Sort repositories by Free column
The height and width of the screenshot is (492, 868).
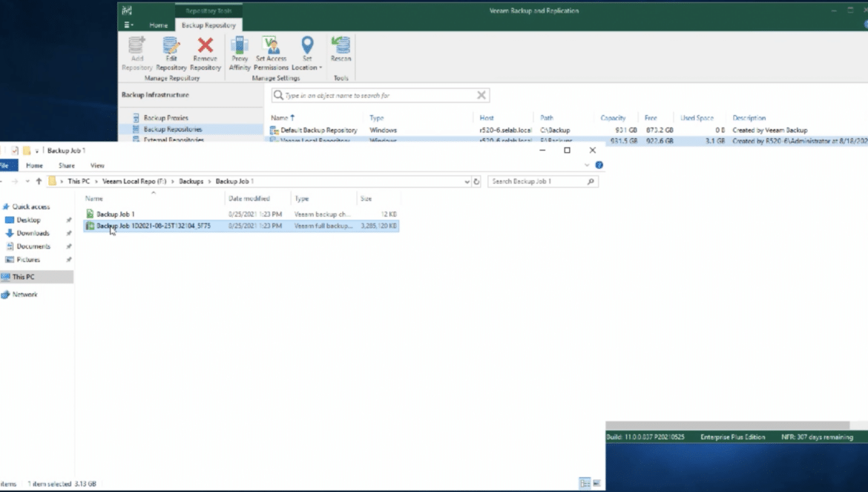(x=651, y=118)
